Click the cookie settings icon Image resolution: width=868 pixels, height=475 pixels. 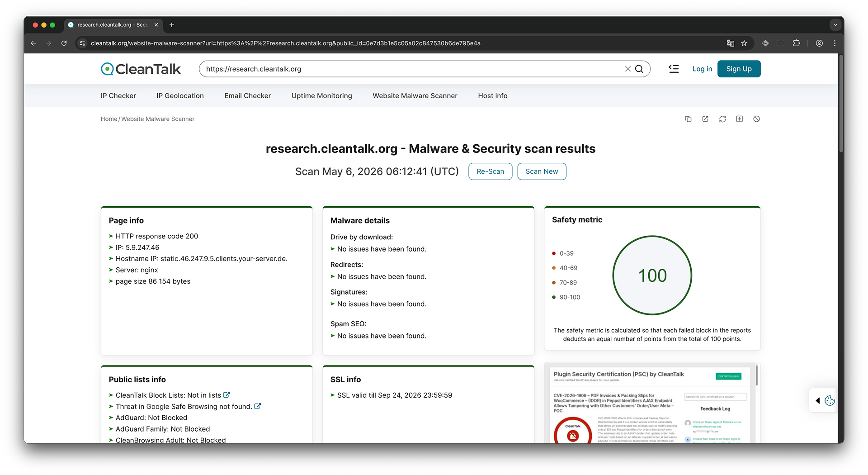coord(830,400)
